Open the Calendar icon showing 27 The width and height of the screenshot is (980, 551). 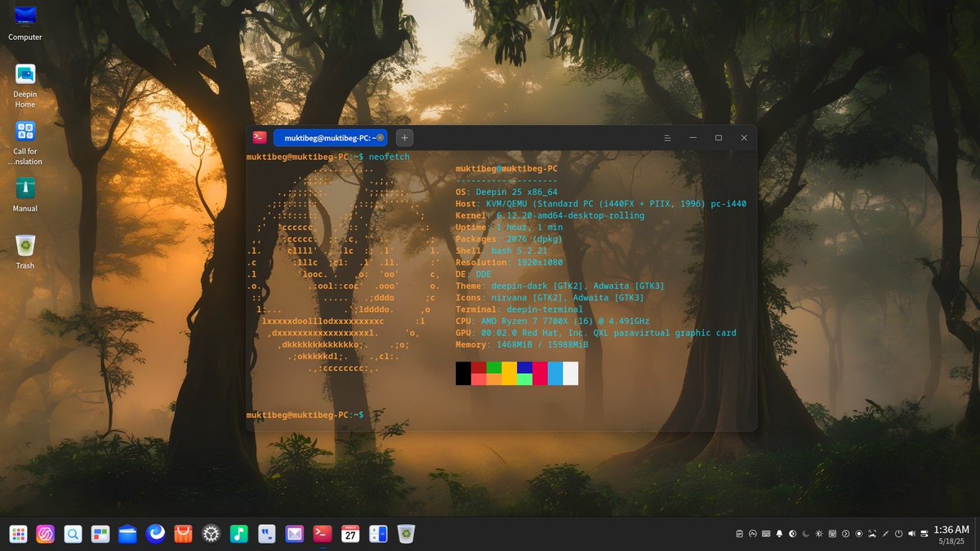click(x=350, y=534)
